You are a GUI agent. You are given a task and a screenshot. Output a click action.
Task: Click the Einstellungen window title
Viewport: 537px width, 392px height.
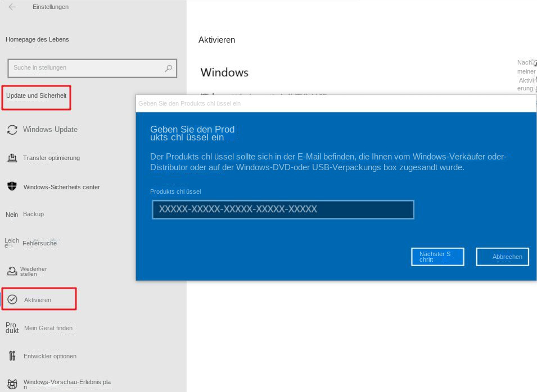(51, 7)
